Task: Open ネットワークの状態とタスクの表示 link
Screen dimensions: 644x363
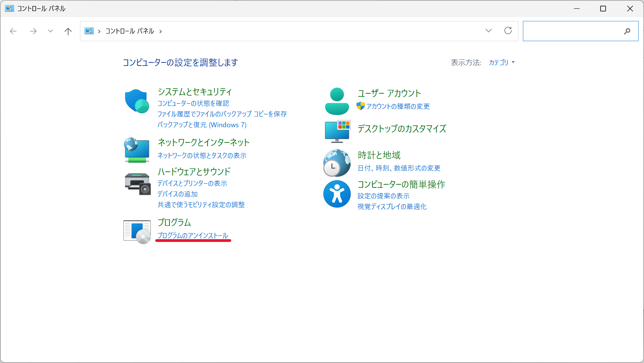Action: tap(202, 155)
